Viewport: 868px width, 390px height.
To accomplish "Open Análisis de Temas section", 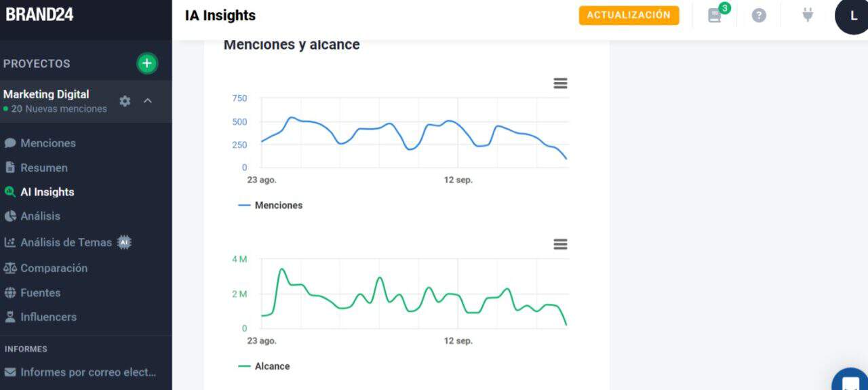I will [x=66, y=242].
